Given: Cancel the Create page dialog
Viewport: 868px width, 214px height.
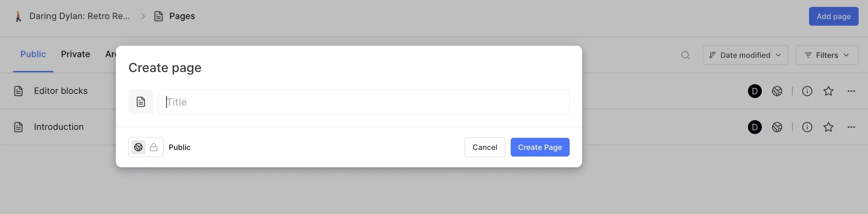Looking at the screenshot, I should point(484,147).
